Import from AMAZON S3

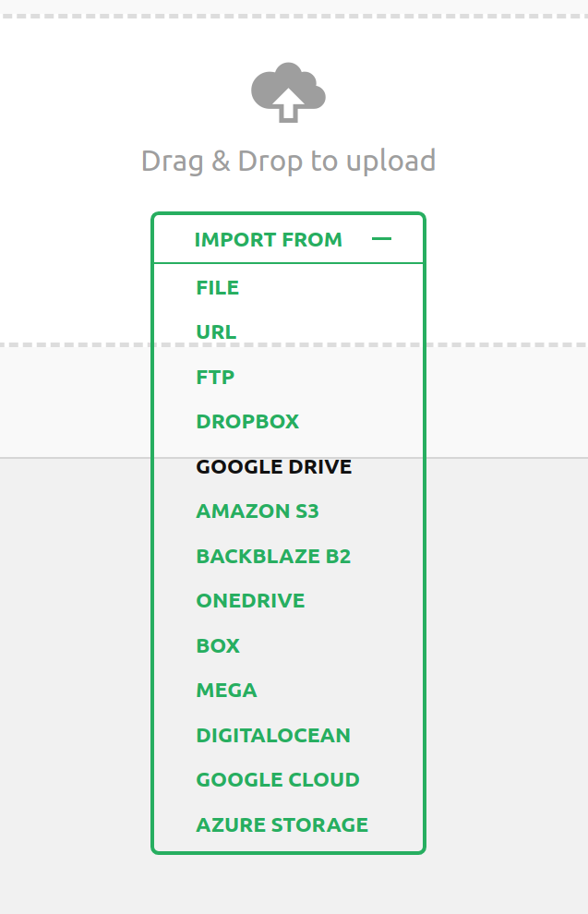point(258,511)
